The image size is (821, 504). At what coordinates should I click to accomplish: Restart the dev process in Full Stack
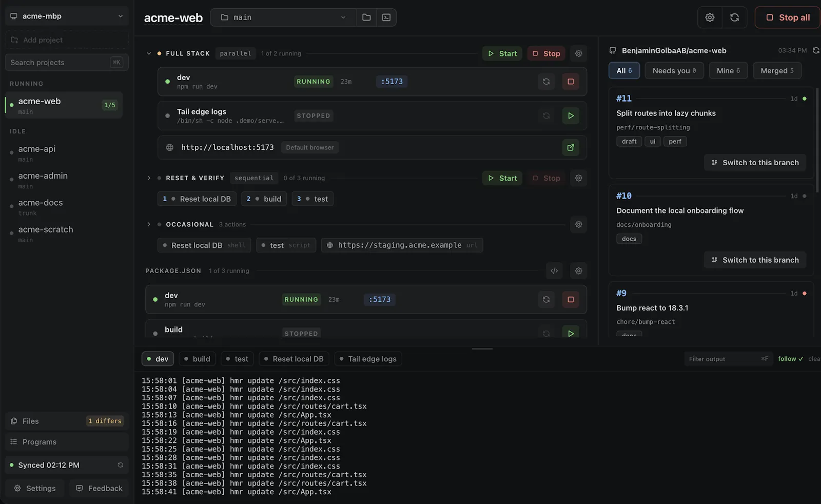pyautogui.click(x=546, y=82)
